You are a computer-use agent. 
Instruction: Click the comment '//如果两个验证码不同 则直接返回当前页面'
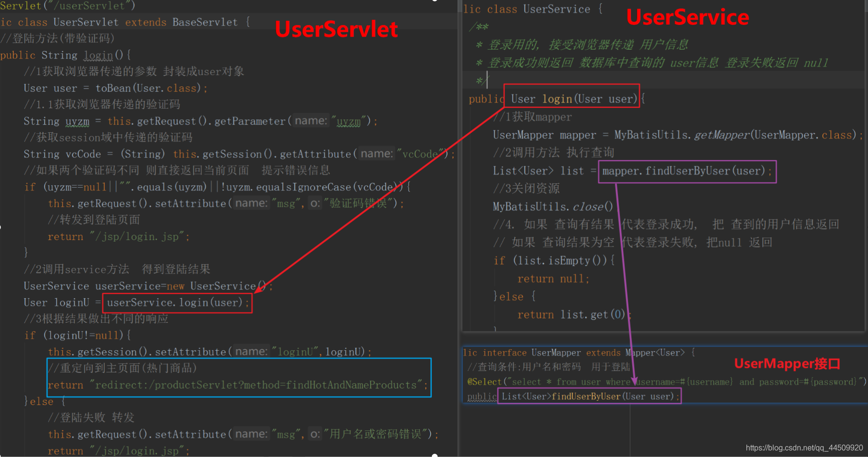point(177,170)
